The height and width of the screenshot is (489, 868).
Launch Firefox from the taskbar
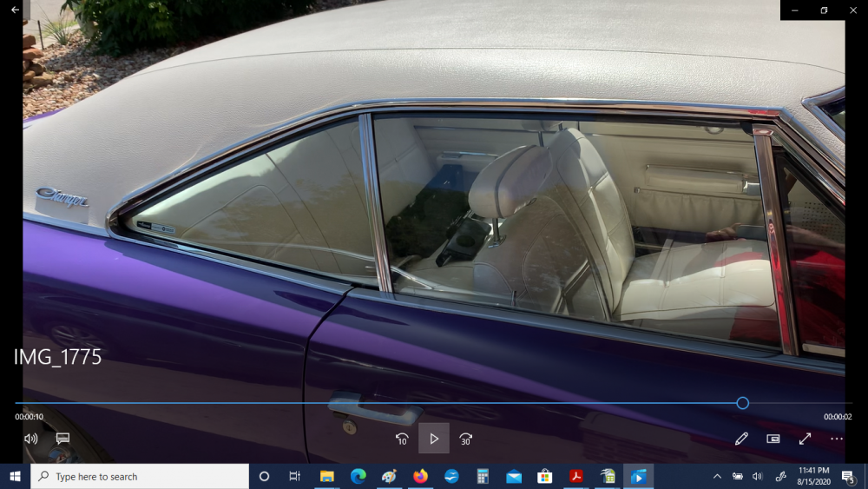point(420,476)
